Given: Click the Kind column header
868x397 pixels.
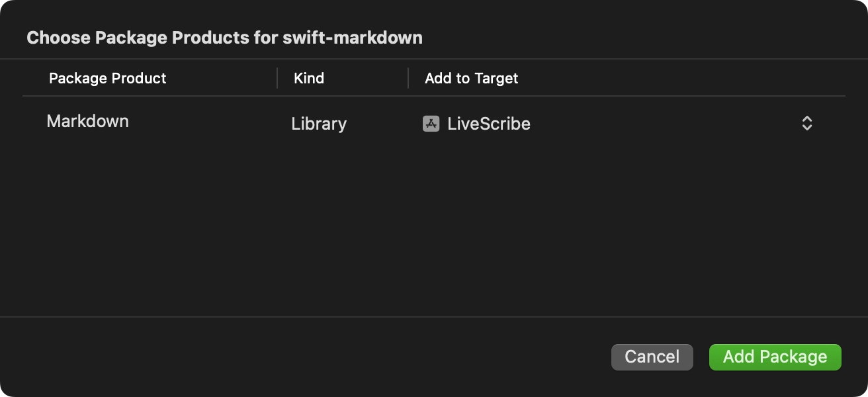Looking at the screenshot, I should coord(309,78).
